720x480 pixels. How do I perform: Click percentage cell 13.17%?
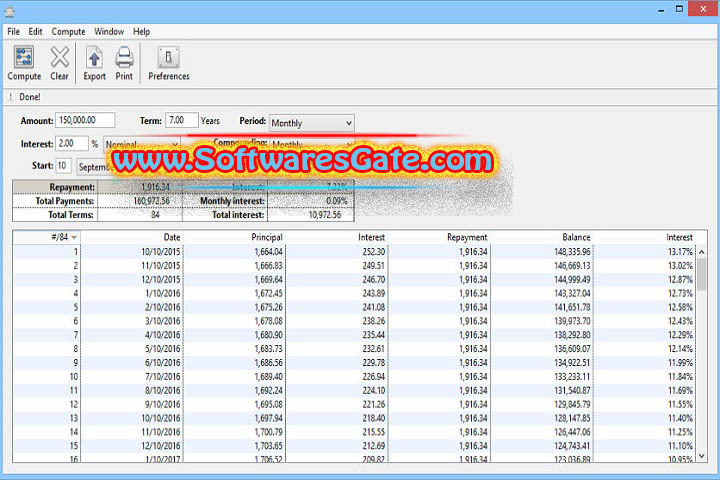click(680, 252)
